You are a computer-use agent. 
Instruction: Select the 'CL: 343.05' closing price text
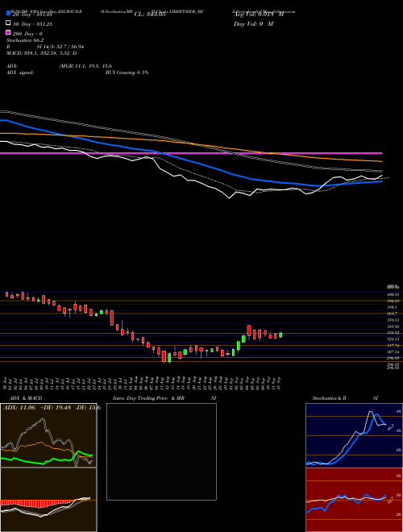tap(150, 15)
